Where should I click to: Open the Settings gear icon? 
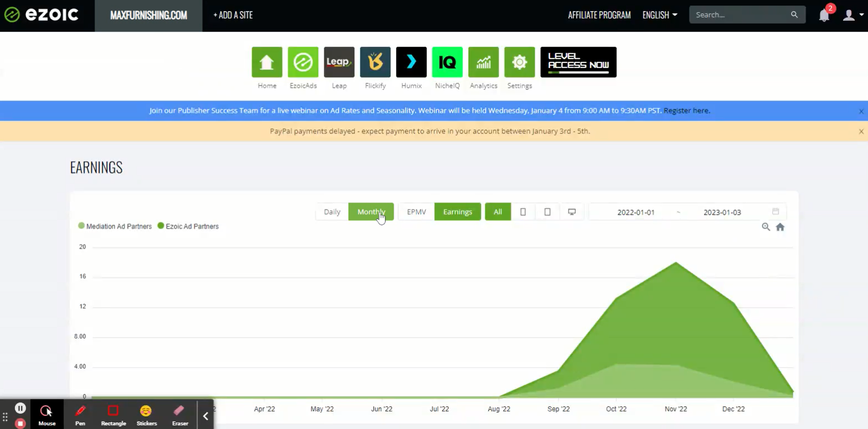coord(520,62)
